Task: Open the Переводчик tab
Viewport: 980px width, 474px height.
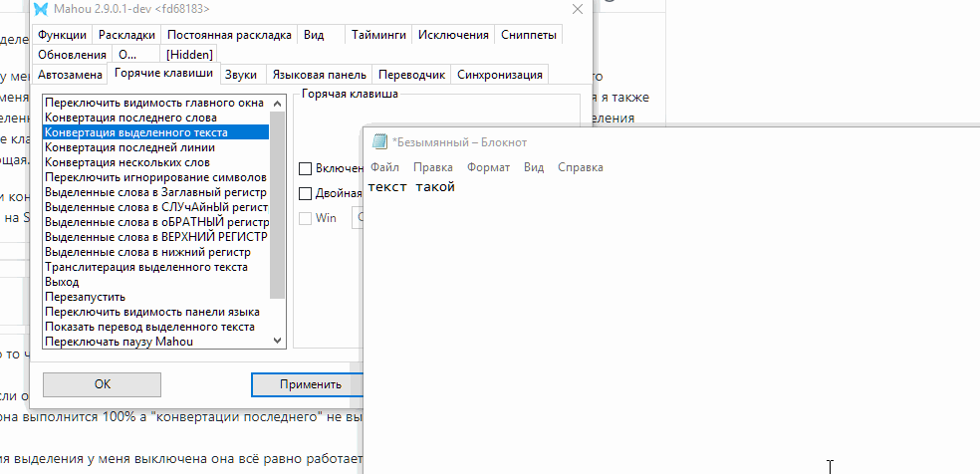Action: (x=412, y=75)
